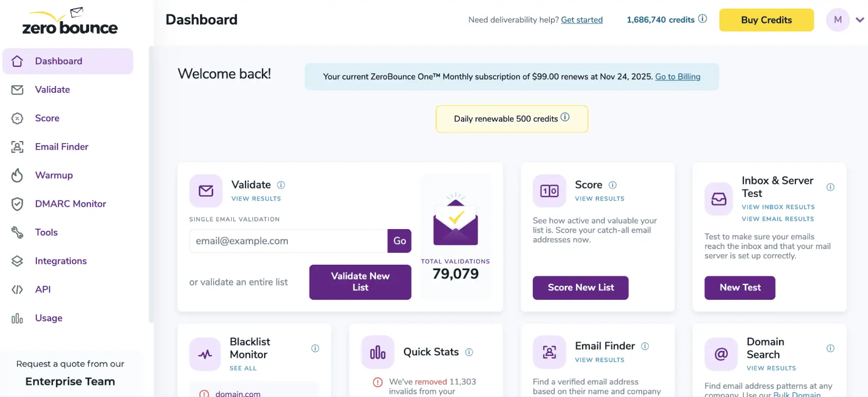Image resolution: width=868 pixels, height=397 pixels.
Task: Click info icon on Daily renewable credits
Action: 565,117
